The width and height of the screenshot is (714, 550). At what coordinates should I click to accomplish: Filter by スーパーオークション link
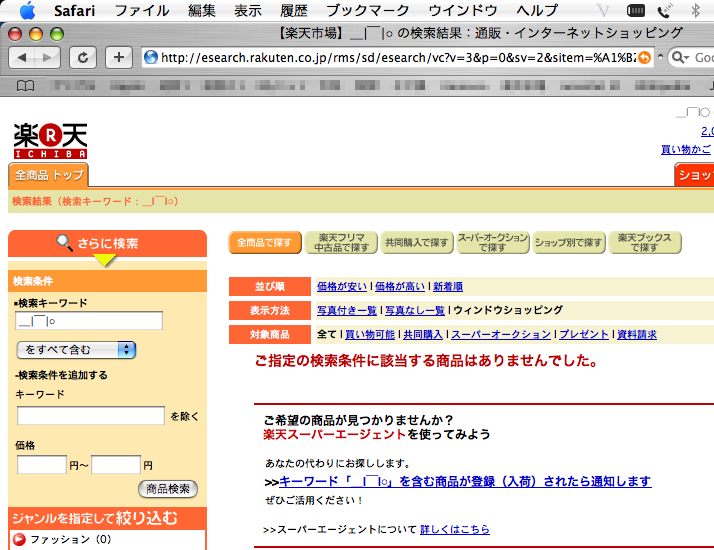501,335
